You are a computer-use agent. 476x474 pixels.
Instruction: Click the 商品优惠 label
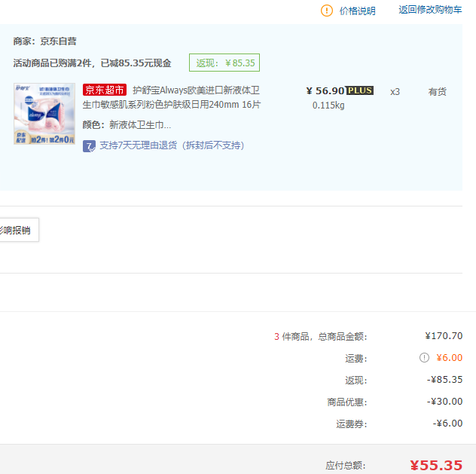347,402
